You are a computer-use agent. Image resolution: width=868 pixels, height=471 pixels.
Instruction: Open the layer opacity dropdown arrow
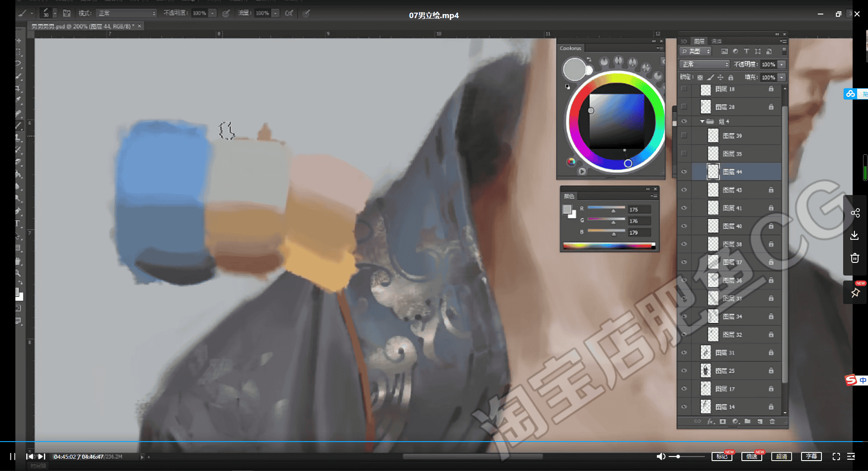pyautogui.click(x=782, y=64)
